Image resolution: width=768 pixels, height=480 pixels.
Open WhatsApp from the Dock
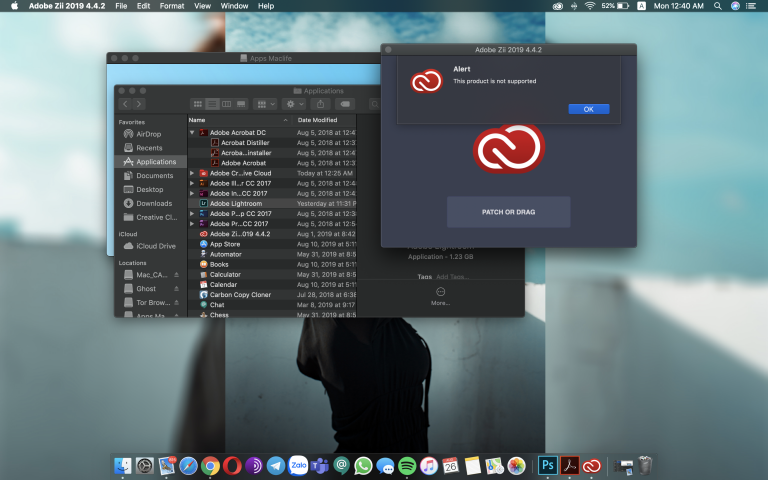click(x=363, y=466)
